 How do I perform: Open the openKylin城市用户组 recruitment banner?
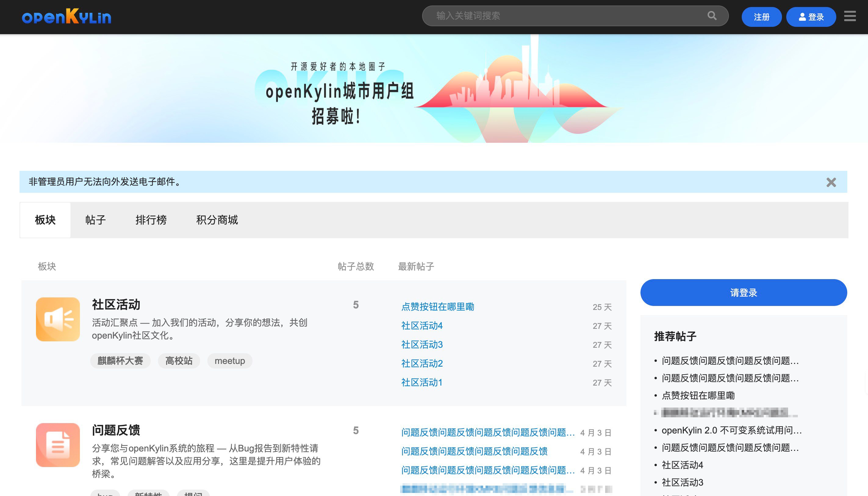pyautogui.click(x=434, y=88)
